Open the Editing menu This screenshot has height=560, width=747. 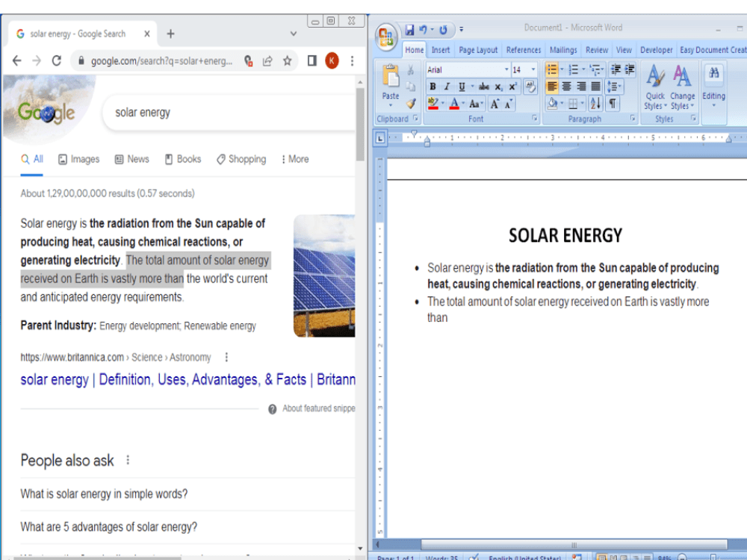pos(713,87)
